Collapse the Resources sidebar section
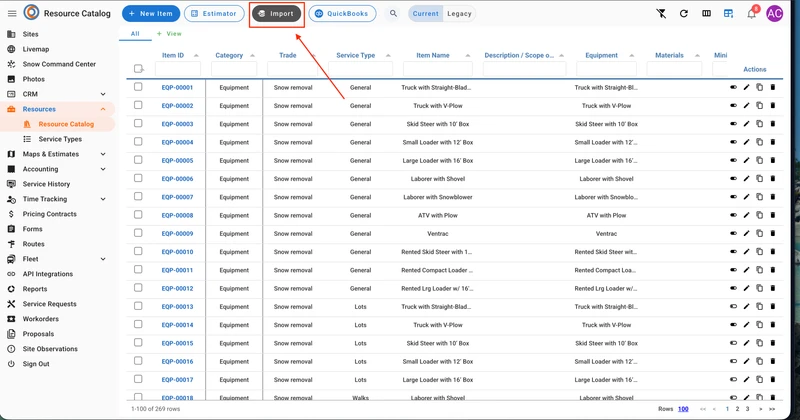The image size is (800, 420). click(x=103, y=109)
